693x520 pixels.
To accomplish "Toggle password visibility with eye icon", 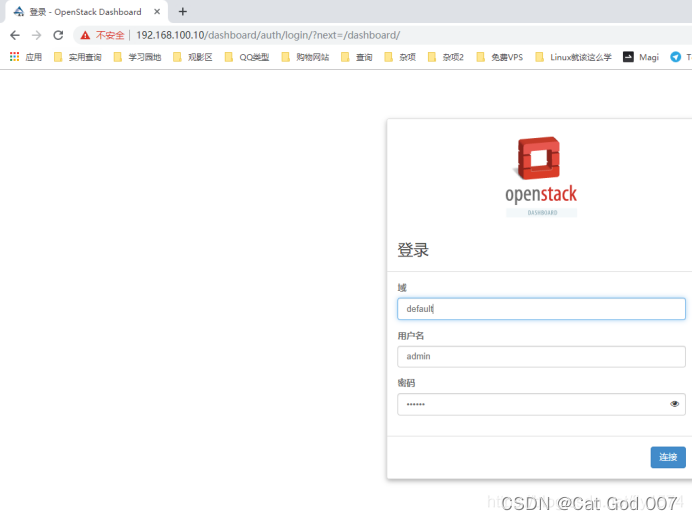I will (674, 404).
